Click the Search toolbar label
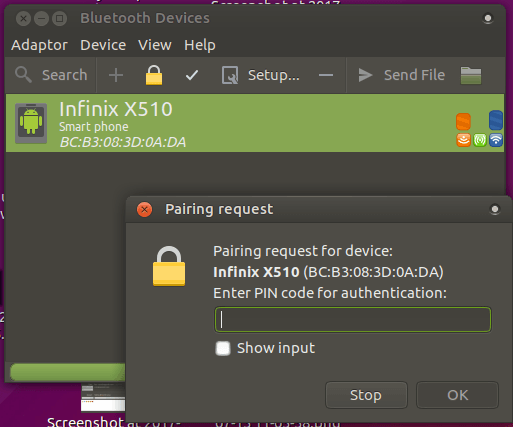 click(65, 75)
